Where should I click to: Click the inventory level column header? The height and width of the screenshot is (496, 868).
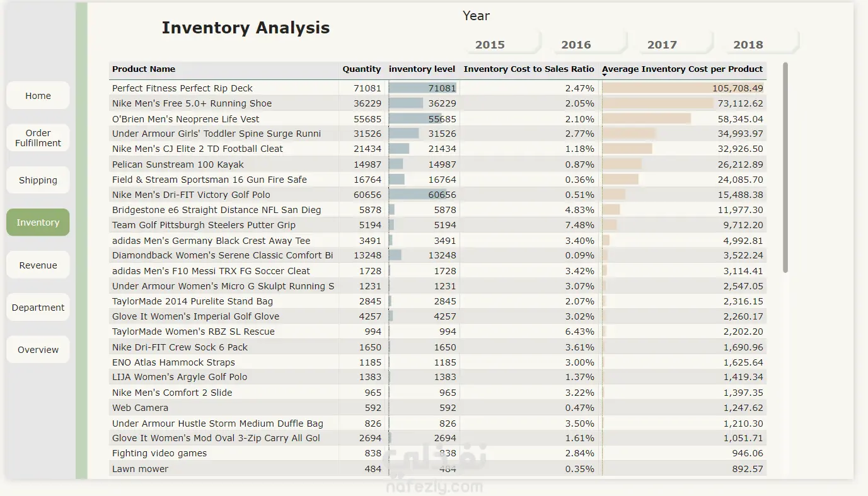422,69
